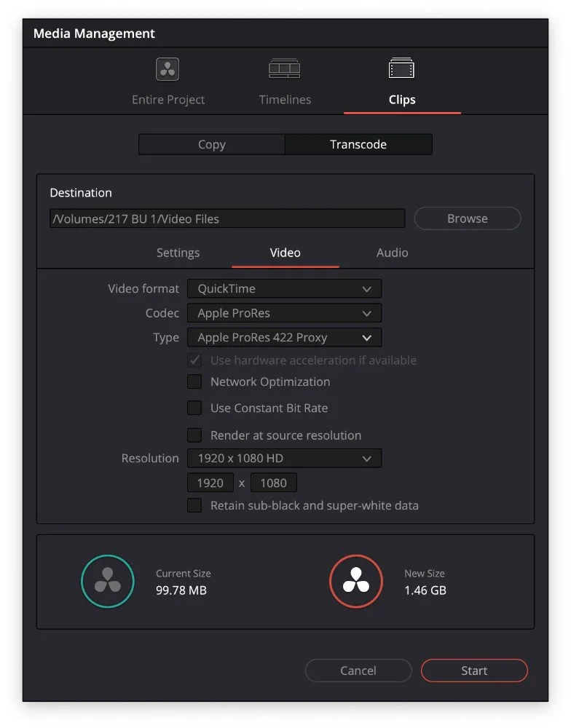Viewport: 571px width, 728px height.
Task: Select the Entire Project tab label
Action: pyautogui.click(x=168, y=100)
